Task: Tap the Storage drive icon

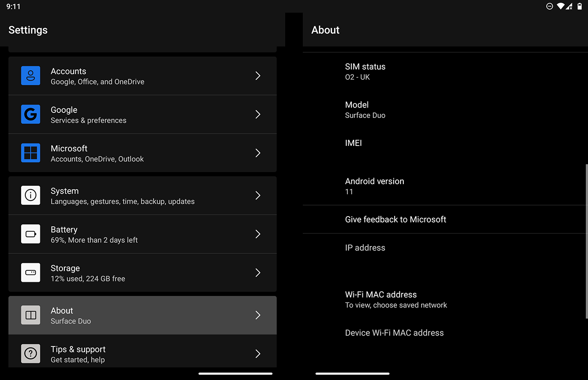Action: click(x=31, y=273)
